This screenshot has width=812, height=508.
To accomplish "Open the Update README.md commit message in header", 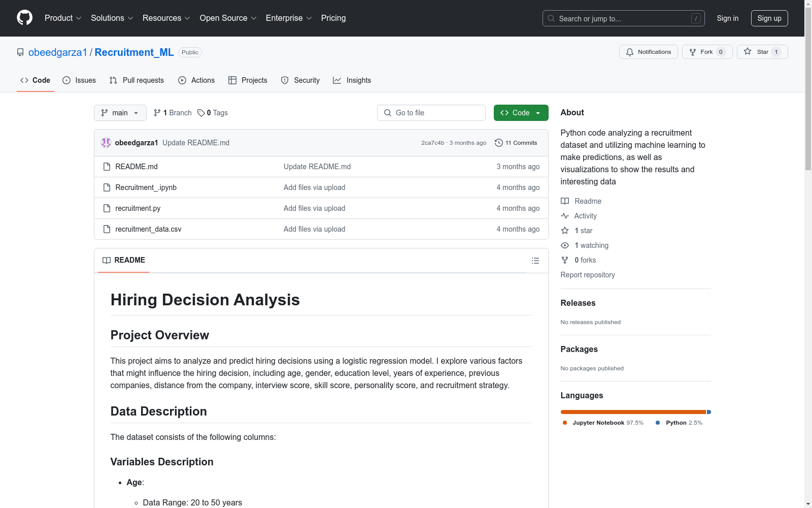I will 196,143.
